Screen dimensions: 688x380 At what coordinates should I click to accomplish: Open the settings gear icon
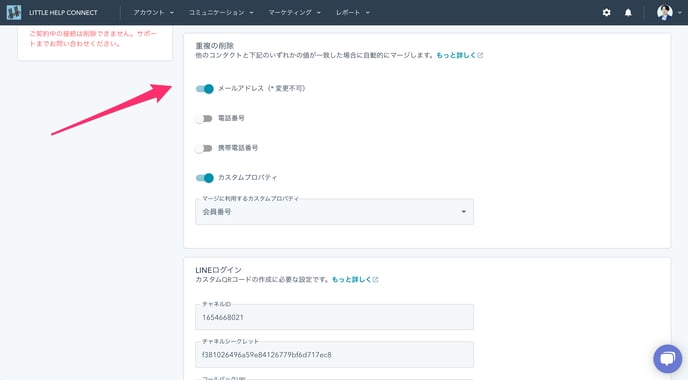click(606, 12)
